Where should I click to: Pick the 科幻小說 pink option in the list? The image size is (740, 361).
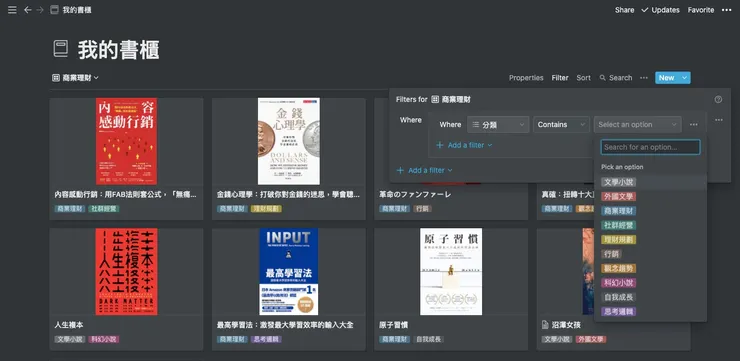pyautogui.click(x=619, y=283)
